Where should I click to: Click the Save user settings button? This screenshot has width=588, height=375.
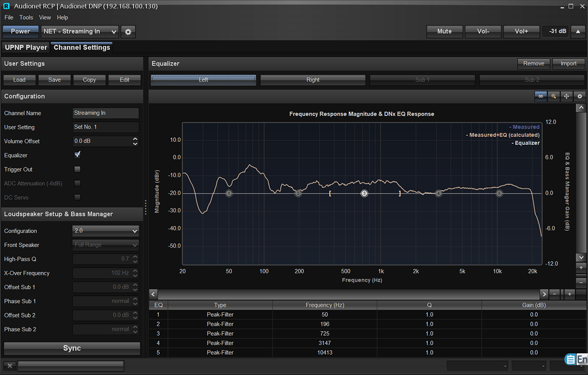(x=54, y=80)
